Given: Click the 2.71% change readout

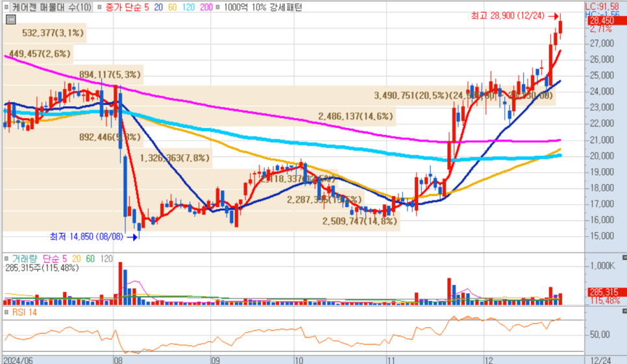Looking at the screenshot, I should (601, 29).
